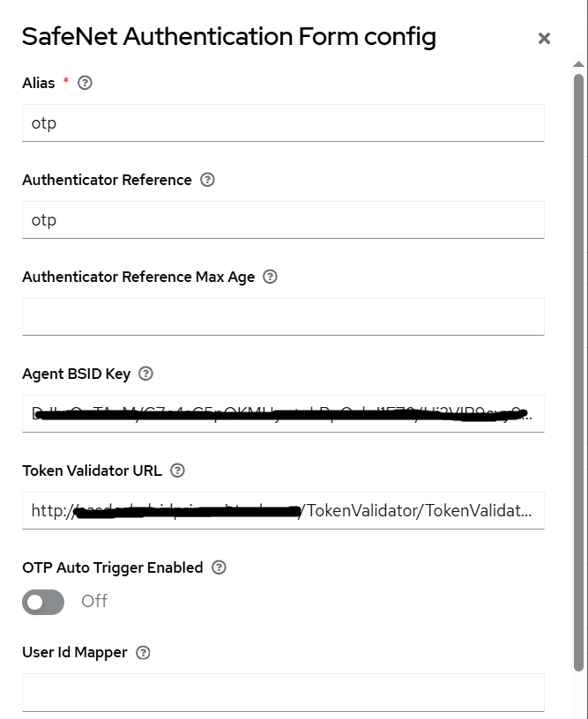This screenshot has height=719, width=588.
Task: Select the Agent BSID Key field
Action: (282, 414)
